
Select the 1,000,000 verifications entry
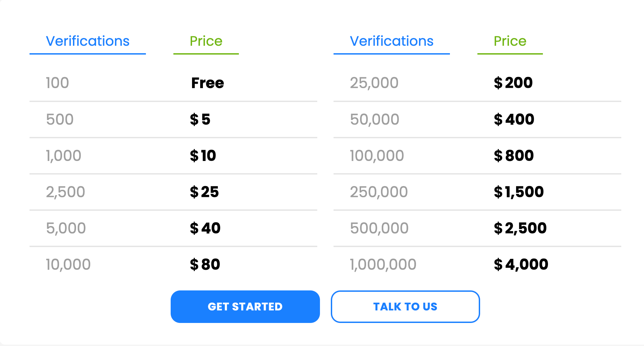pos(383,265)
